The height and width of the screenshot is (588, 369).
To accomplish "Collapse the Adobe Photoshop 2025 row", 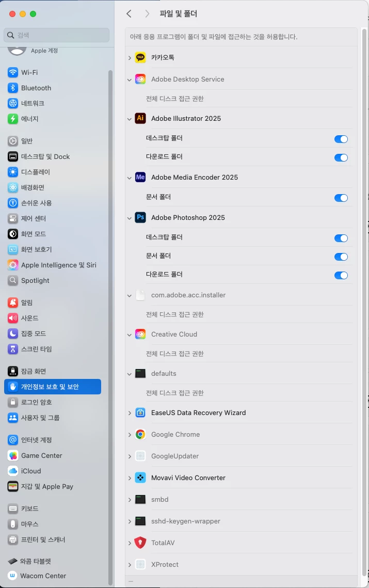I will click(x=130, y=218).
